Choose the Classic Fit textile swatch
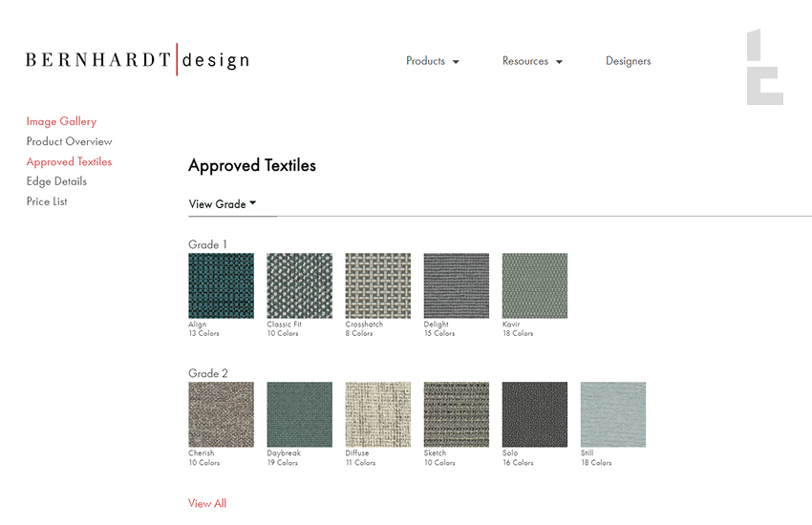 click(x=299, y=285)
